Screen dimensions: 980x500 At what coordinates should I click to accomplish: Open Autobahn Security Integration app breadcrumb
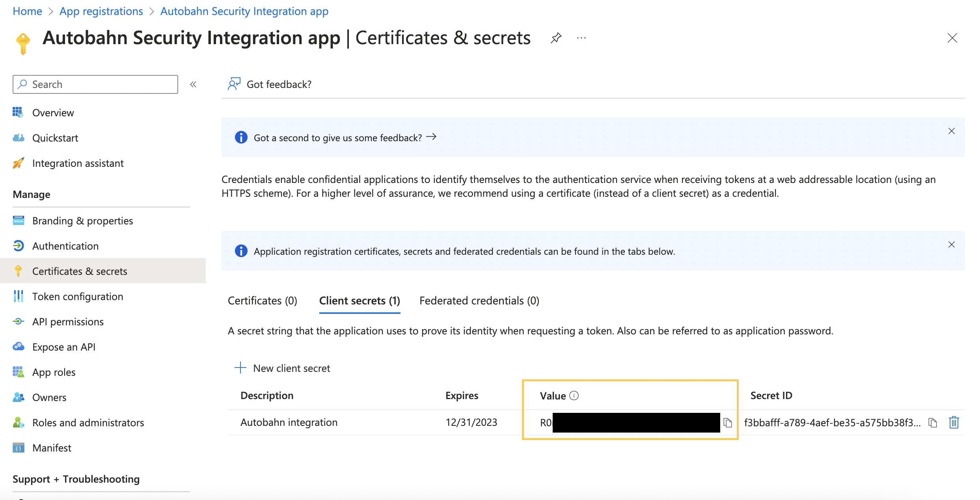[244, 11]
